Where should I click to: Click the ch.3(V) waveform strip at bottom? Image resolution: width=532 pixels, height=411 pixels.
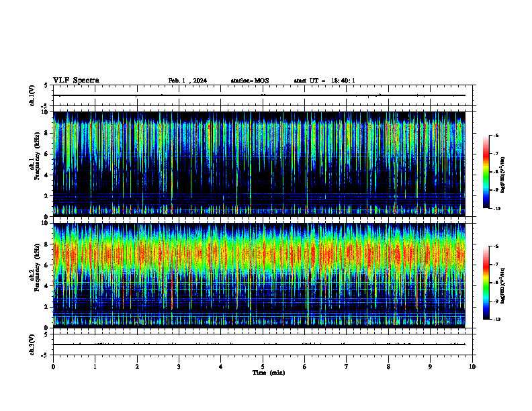tap(263, 345)
